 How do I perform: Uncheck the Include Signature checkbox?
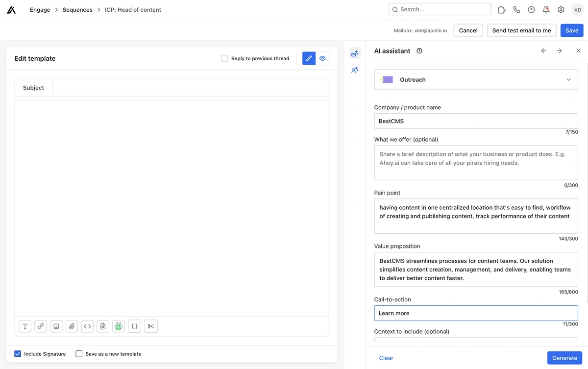[18, 354]
